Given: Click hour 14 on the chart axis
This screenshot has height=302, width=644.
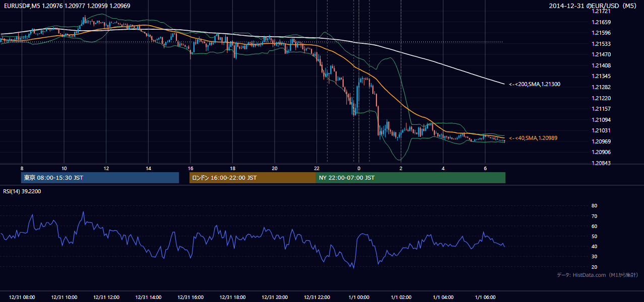Looking at the screenshot, I should point(148,168).
